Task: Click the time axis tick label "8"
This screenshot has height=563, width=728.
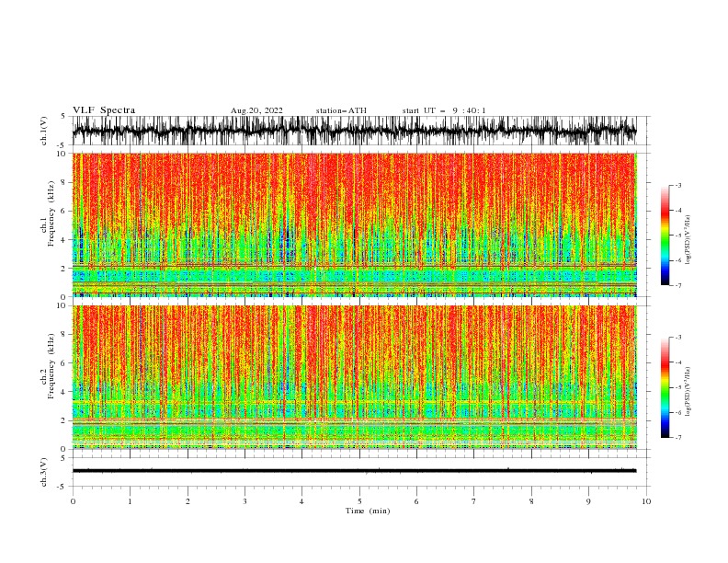Action: 531,501
